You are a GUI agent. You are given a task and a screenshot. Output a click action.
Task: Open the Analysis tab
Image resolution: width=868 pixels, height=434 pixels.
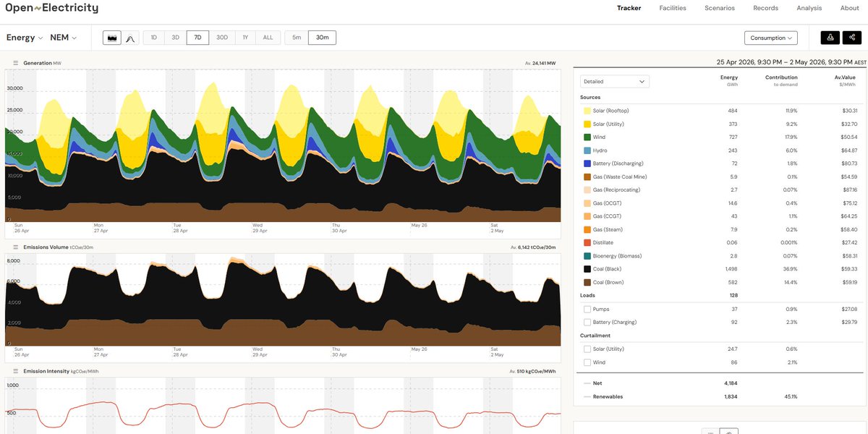pos(809,8)
